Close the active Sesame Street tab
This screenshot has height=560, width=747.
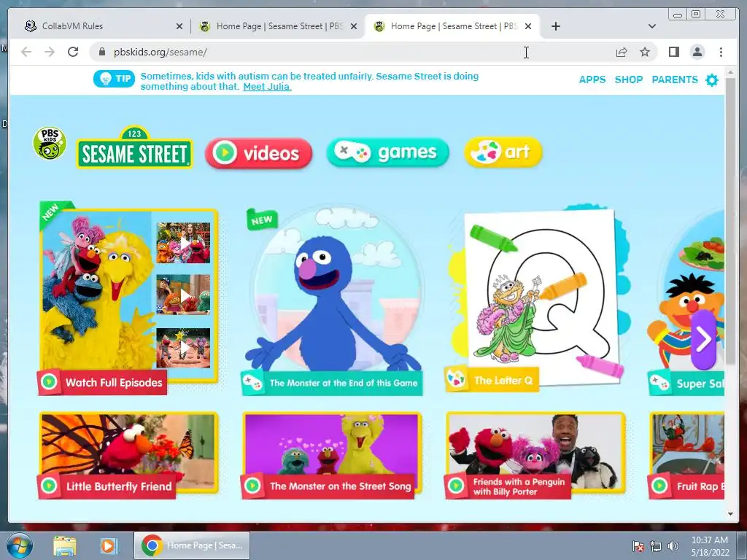click(528, 26)
